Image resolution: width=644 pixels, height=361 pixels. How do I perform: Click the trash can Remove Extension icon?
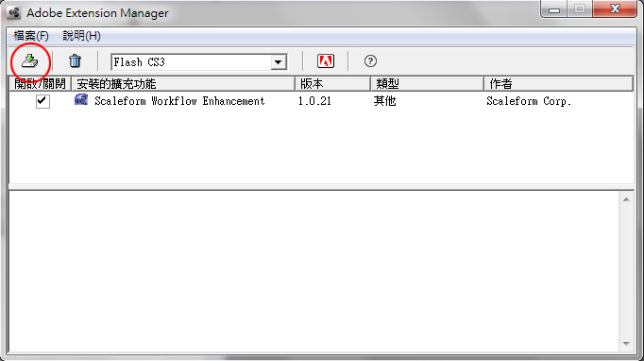[x=75, y=61]
